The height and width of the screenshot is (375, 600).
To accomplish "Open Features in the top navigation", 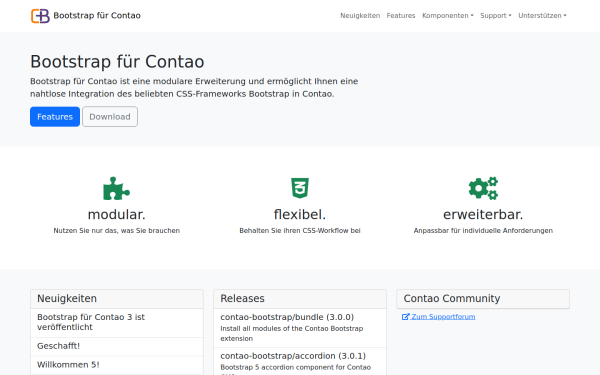I will click(401, 16).
